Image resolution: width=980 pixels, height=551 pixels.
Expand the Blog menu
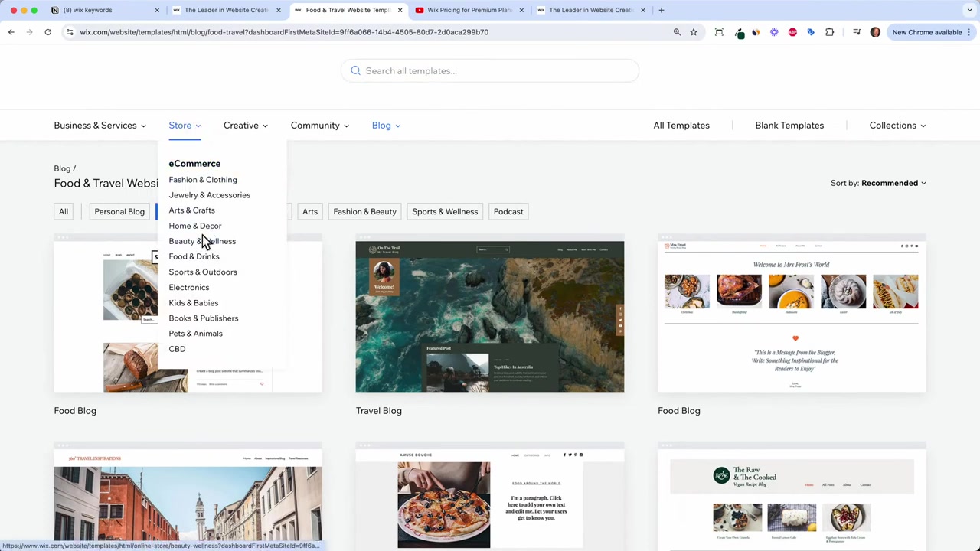click(x=387, y=126)
